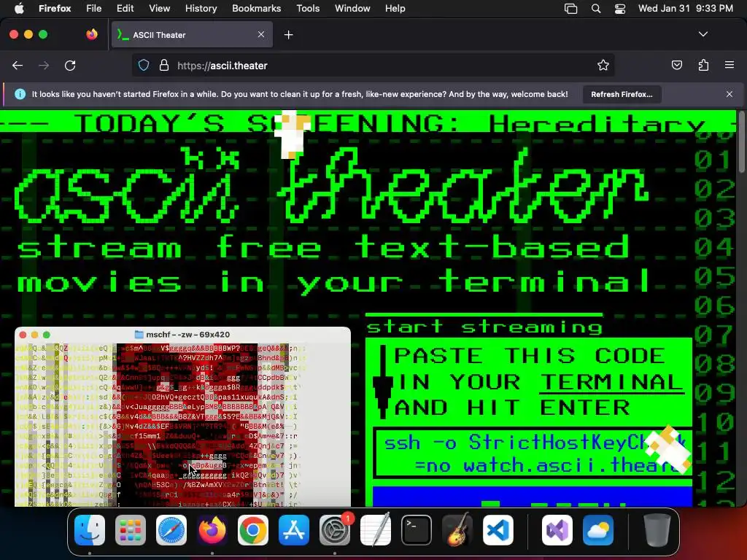Image resolution: width=747 pixels, height=560 pixels.
Task: Click the ascii theater logo heading
Action: (x=331, y=186)
